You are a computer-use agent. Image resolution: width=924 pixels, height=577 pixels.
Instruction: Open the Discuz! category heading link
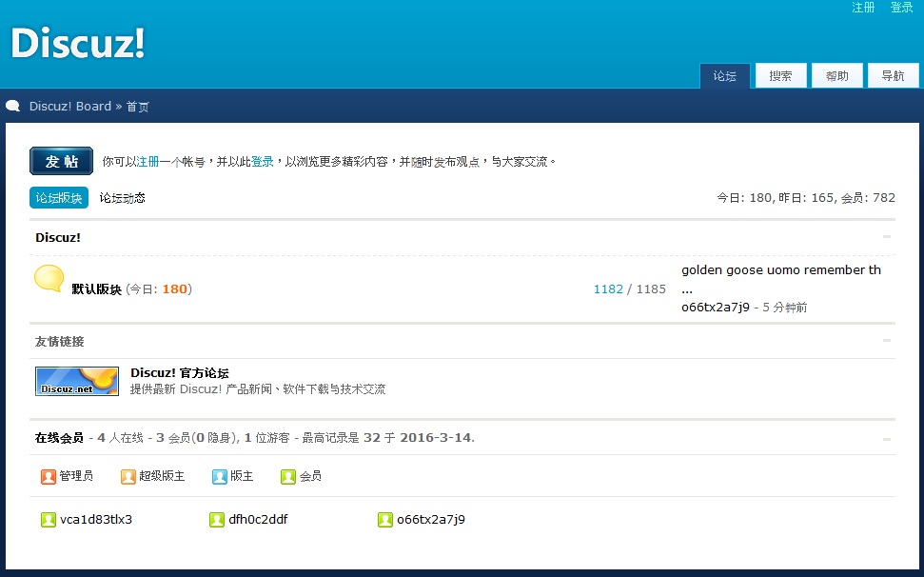click(58, 237)
